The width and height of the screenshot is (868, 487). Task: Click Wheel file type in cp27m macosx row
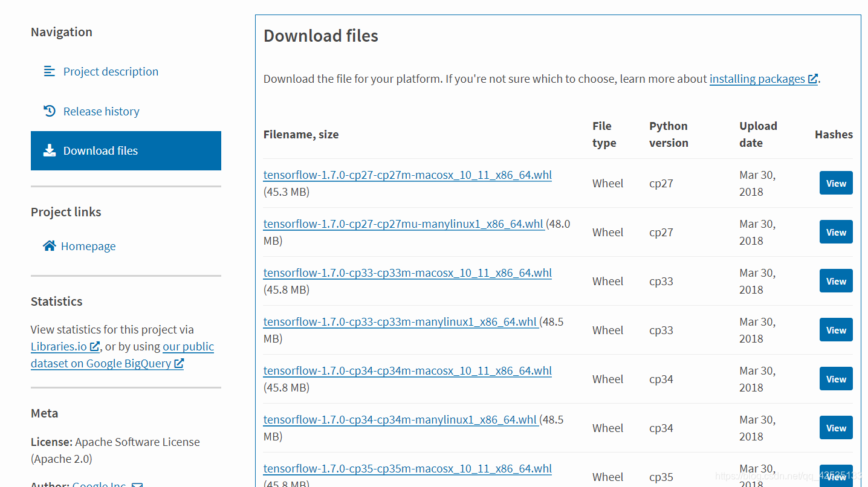607,183
